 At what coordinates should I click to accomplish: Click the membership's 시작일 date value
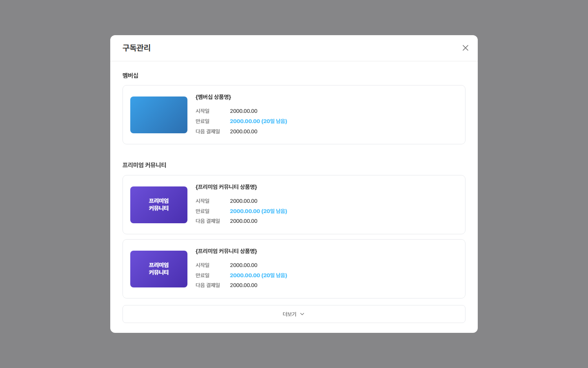tap(243, 111)
